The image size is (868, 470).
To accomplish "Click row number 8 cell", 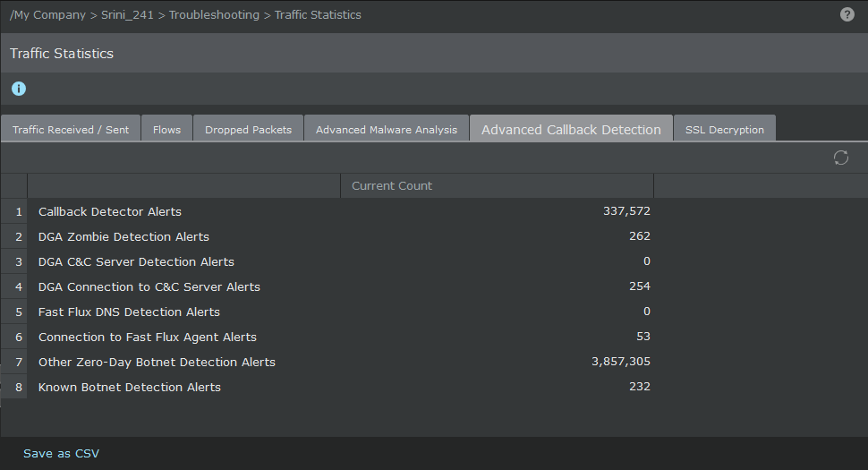I will (13, 387).
